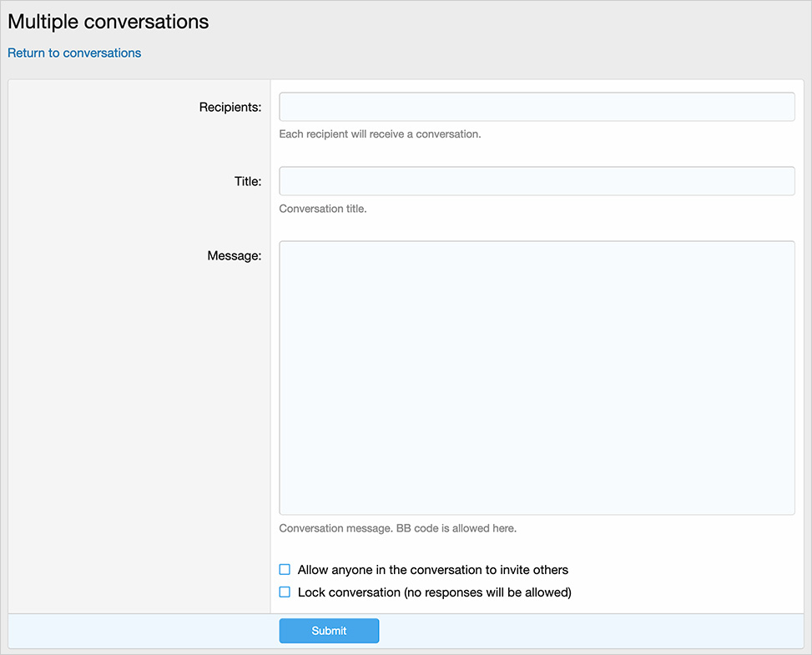This screenshot has width=812, height=655.
Task: Click the 'BB code is allowed here' hint
Action: (398, 528)
